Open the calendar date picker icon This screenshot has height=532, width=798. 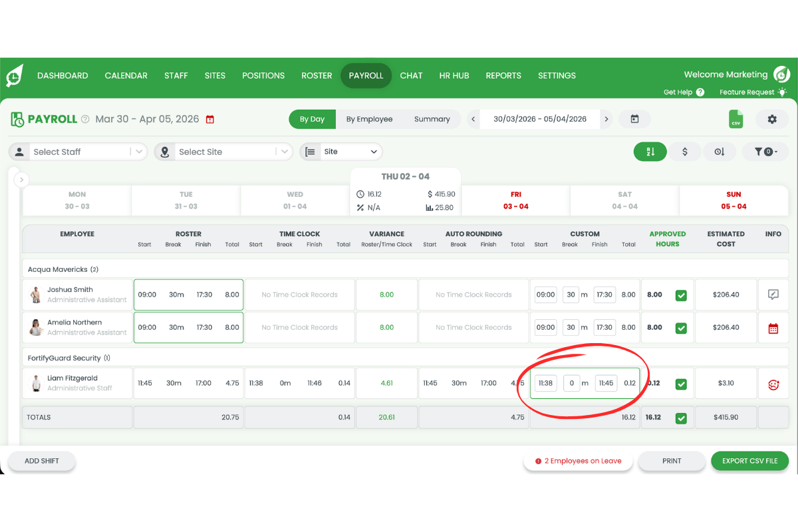tap(634, 119)
